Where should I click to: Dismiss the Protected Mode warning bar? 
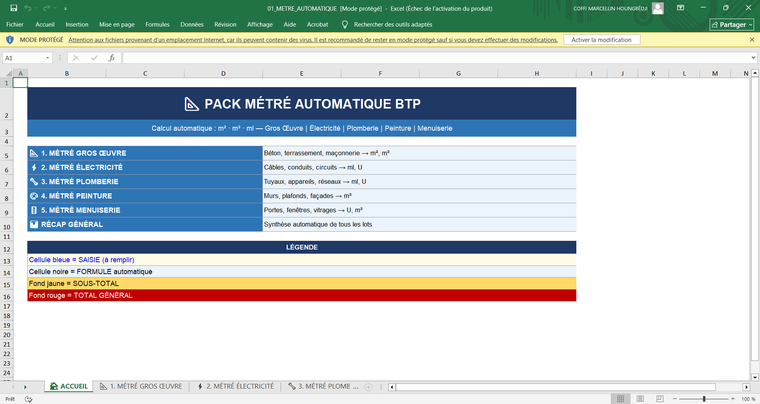pos(751,40)
